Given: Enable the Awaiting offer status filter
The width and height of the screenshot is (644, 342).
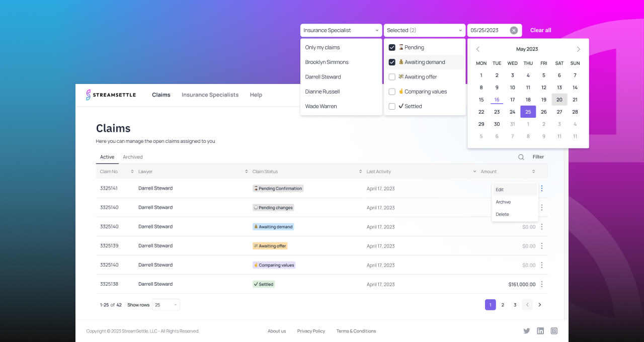Looking at the screenshot, I should point(392,76).
